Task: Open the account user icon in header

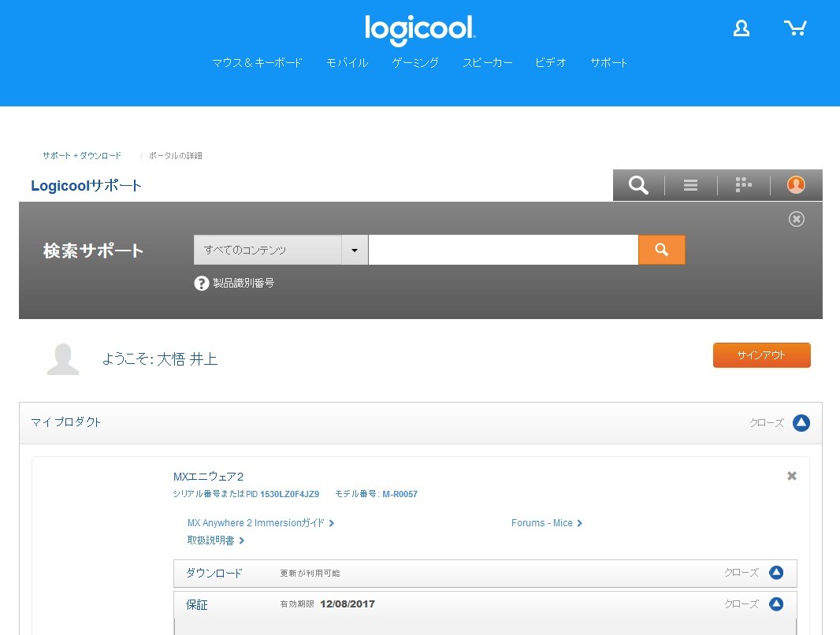Action: [x=742, y=28]
